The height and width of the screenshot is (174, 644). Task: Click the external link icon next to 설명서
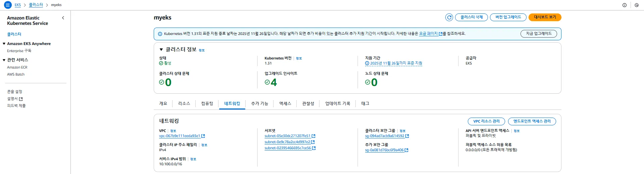(x=21, y=99)
